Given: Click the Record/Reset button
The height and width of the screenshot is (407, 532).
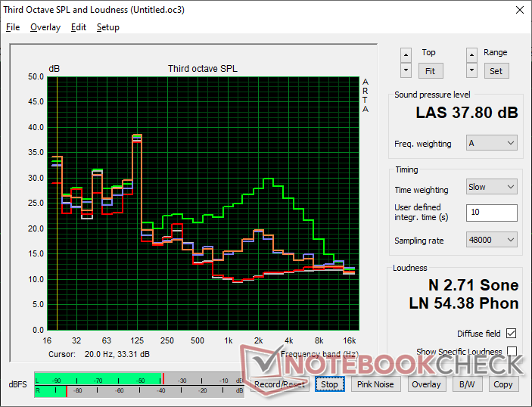Looking at the screenshot, I should (279, 384).
